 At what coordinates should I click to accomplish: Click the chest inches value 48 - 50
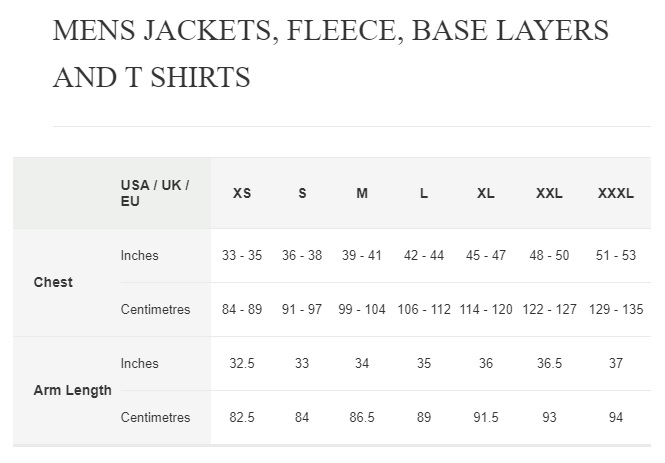click(x=549, y=255)
